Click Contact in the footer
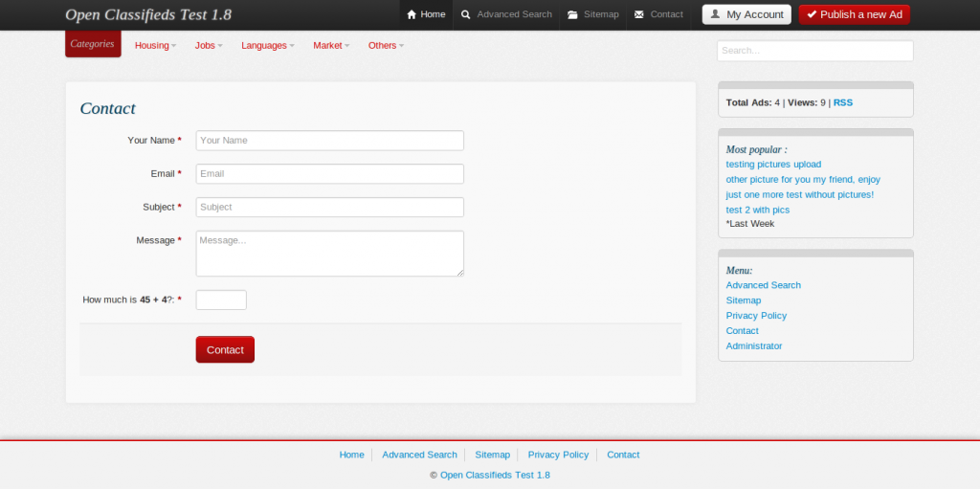This screenshot has height=489, width=980. [623, 455]
